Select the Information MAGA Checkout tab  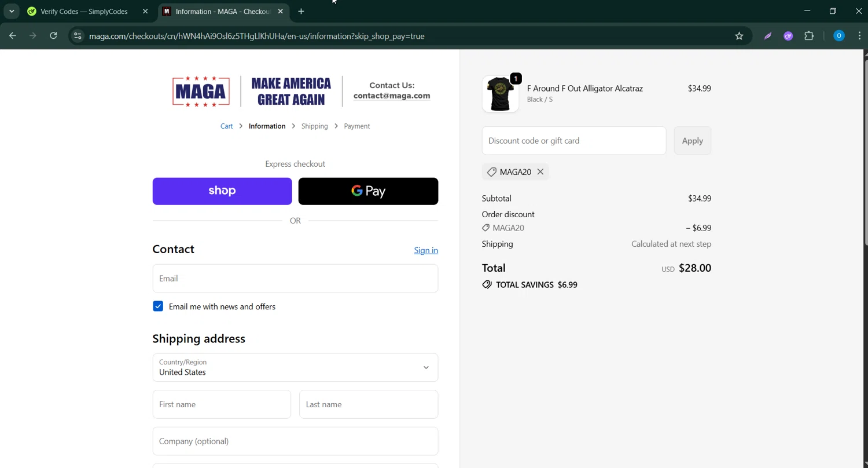[x=223, y=11]
